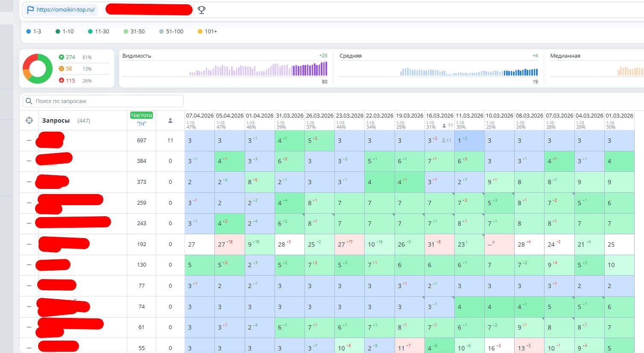The width and height of the screenshot is (644, 353).
Task: Click the person icon column header
Action: coord(170,121)
